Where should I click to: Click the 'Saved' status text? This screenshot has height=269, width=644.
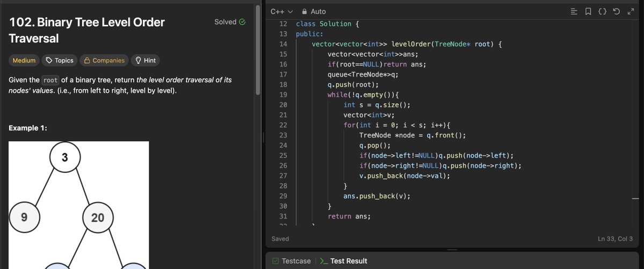coord(280,238)
